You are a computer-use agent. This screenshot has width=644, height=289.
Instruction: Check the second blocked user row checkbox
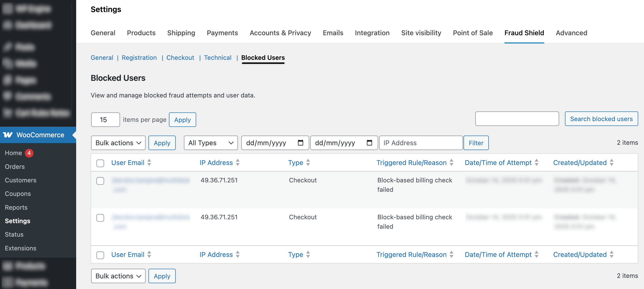coord(100,218)
